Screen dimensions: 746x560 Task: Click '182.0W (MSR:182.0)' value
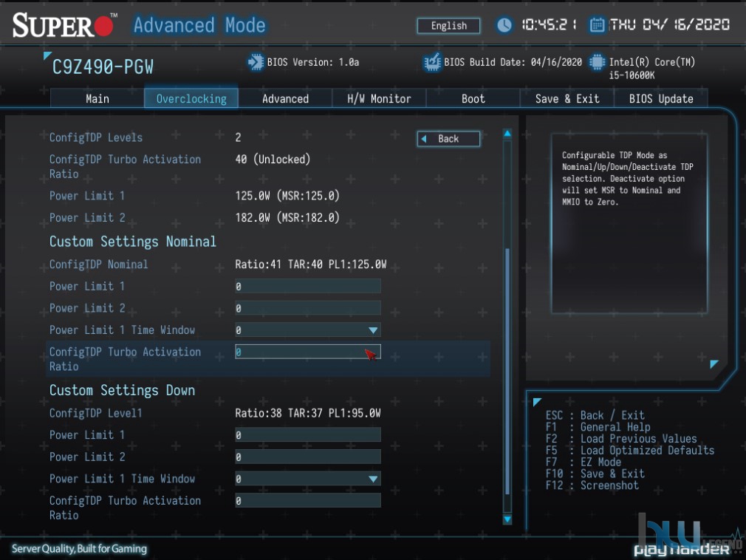287,217
